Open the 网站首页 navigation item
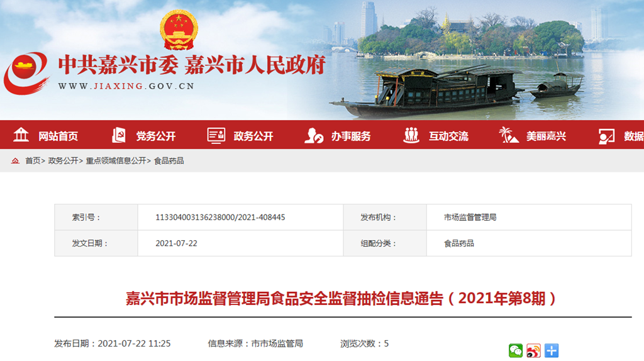 click(58, 136)
